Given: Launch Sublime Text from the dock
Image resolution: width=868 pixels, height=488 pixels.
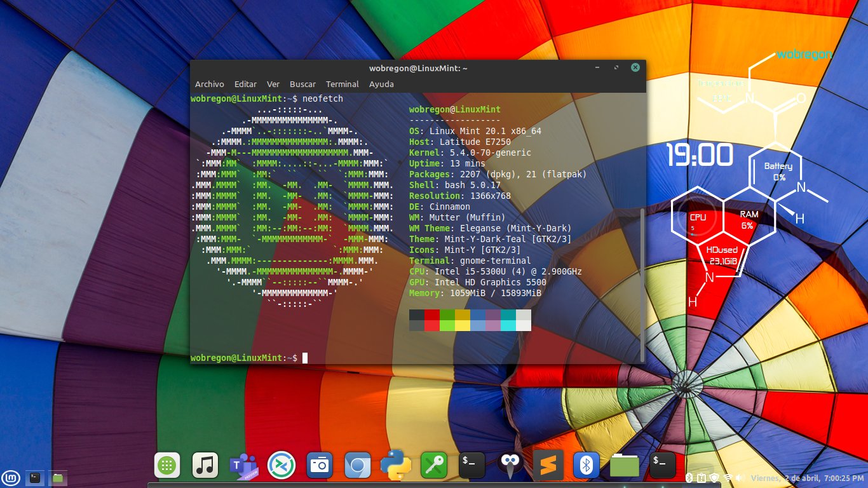Looking at the screenshot, I should click(548, 466).
